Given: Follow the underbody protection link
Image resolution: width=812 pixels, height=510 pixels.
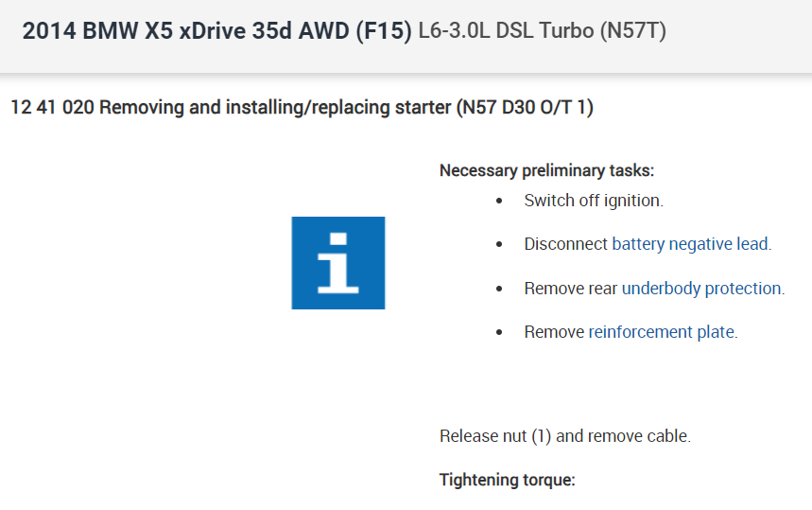Looking at the screenshot, I should pos(701,289).
